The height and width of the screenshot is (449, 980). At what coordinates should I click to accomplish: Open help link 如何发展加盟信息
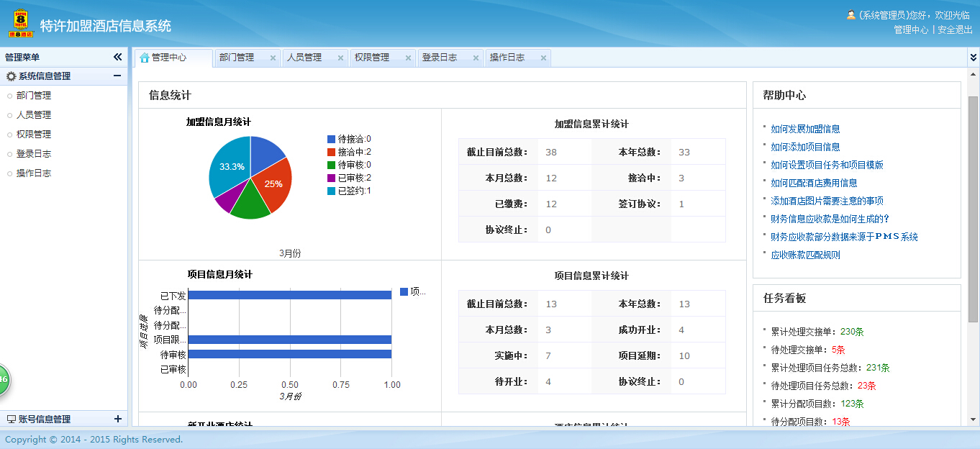click(x=805, y=129)
